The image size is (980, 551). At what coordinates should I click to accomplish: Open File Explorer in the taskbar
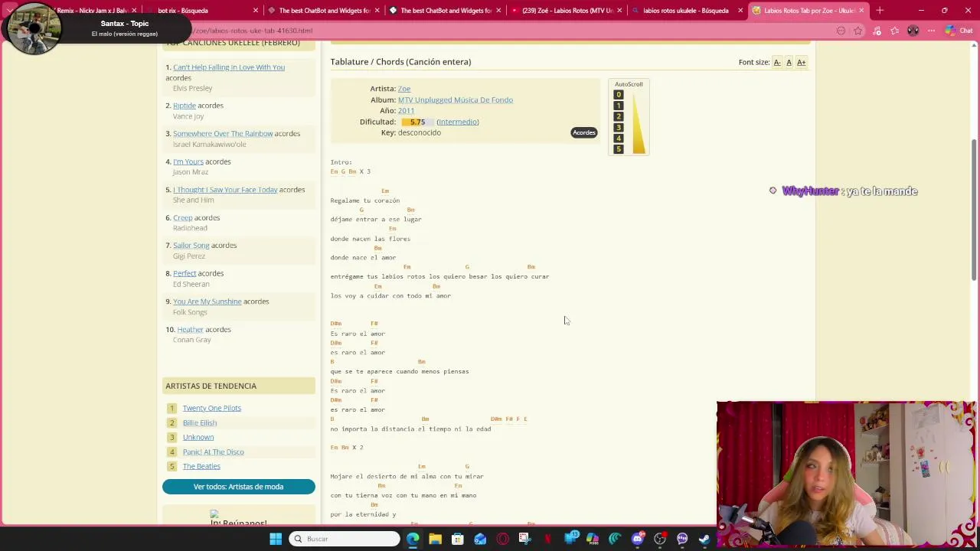(x=435, y=539)
